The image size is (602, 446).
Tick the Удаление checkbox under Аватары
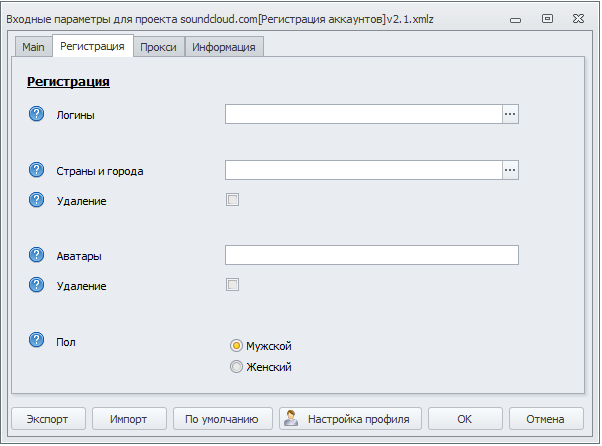click(x=233, y=285)
